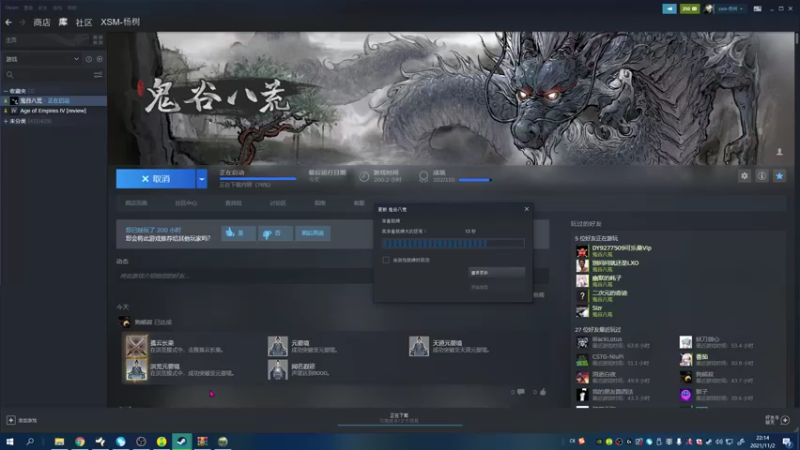Click the 稍后再说 later button
This screenshot has width=800, height=450.
coord(313,233)
